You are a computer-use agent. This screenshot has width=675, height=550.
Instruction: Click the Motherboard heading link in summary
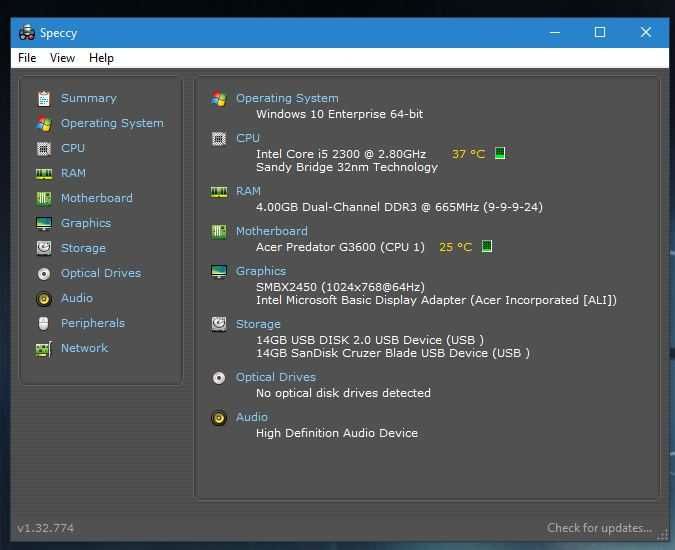point(272,231)
